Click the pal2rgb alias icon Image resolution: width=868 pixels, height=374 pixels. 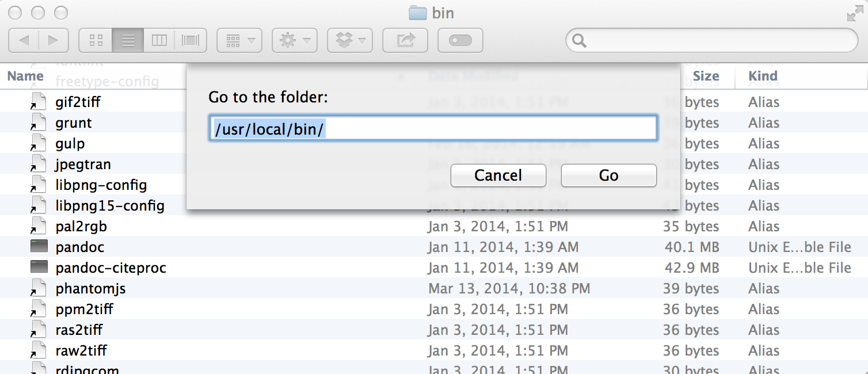tap(38, 226)
